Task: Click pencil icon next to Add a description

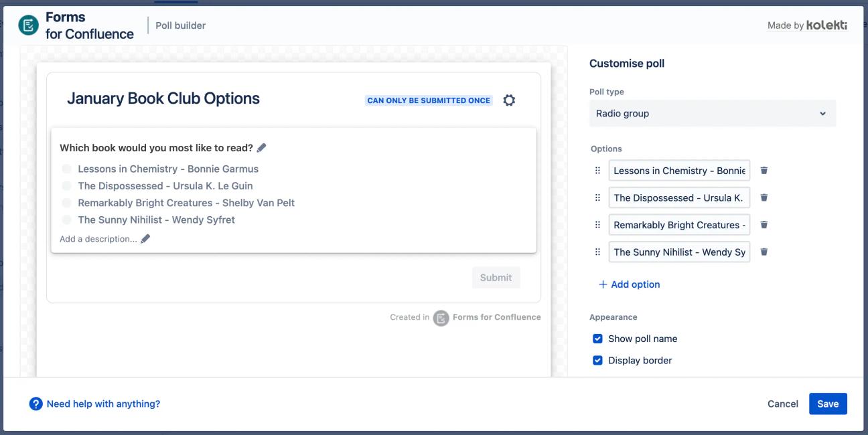Action: (x=145, y=239)
